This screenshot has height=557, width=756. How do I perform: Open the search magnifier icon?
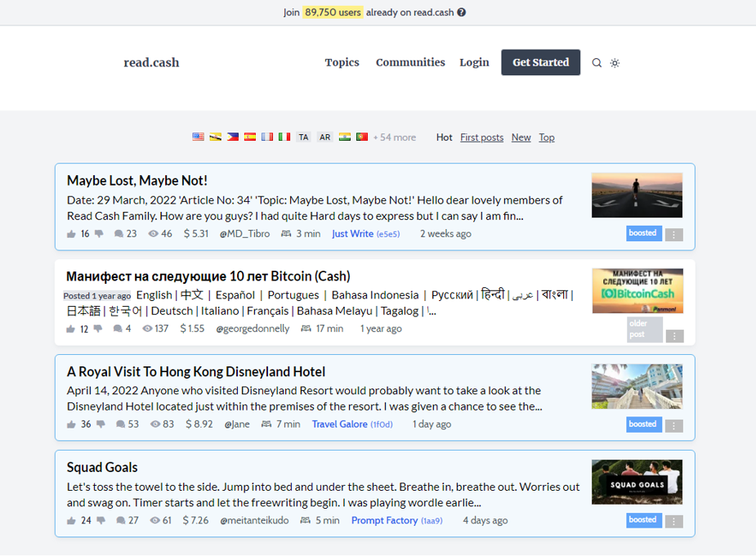[597, 63]
